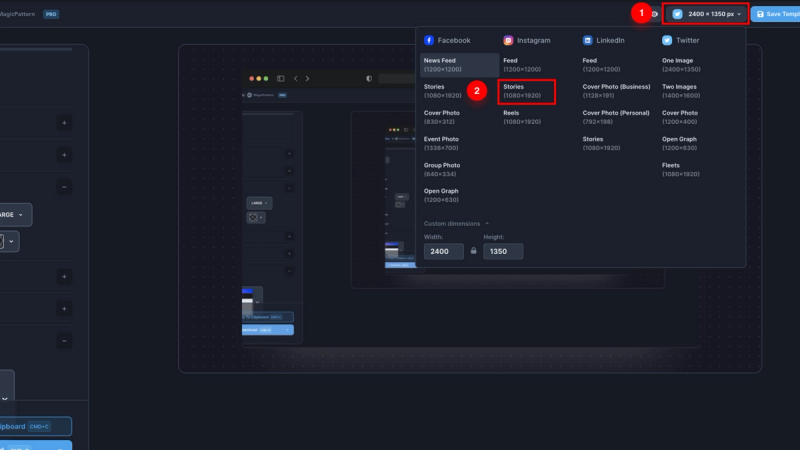This screenshot has height=450, width=800.
Task: Choose Twitter Two Images (1400×1600) preset
Action: tap(681, 91)
